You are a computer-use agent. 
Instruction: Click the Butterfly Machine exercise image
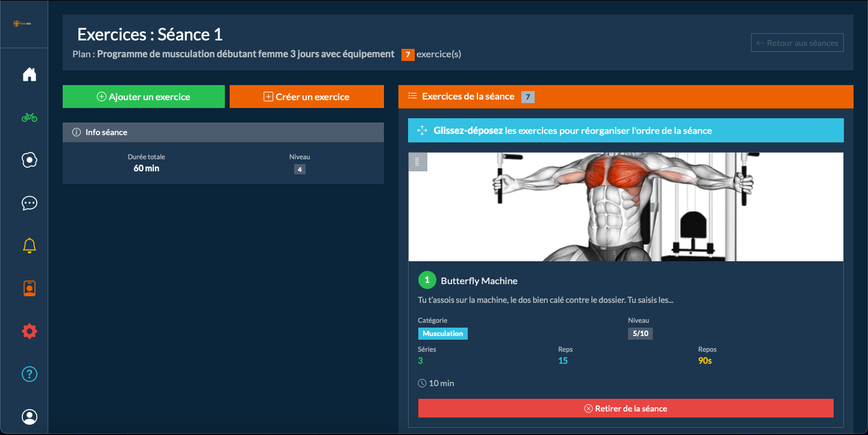626,207
